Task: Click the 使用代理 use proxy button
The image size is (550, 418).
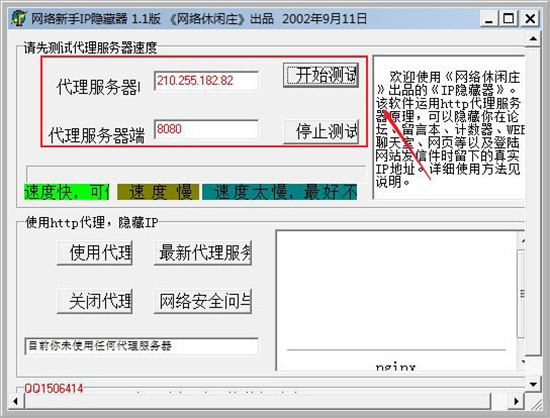Action: [95, 253]
